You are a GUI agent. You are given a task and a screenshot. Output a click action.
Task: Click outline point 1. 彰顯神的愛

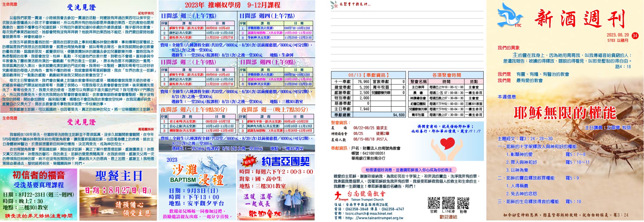519,154
